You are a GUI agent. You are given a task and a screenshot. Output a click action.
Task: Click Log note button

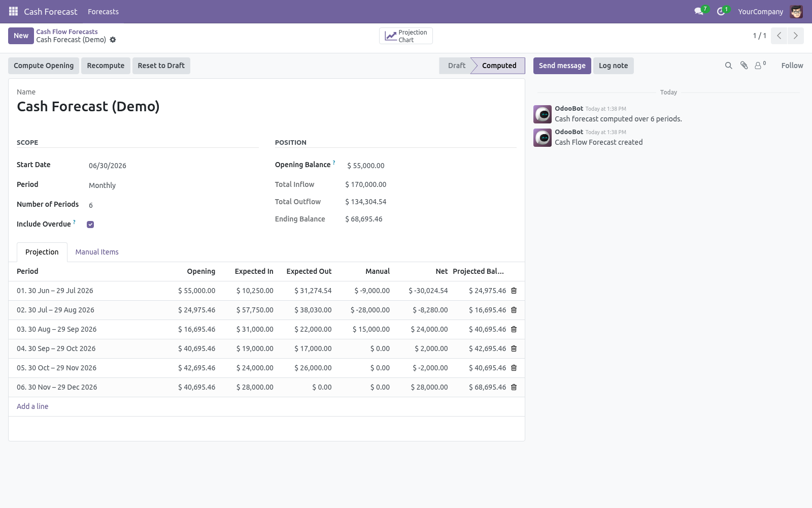(613, 66)
